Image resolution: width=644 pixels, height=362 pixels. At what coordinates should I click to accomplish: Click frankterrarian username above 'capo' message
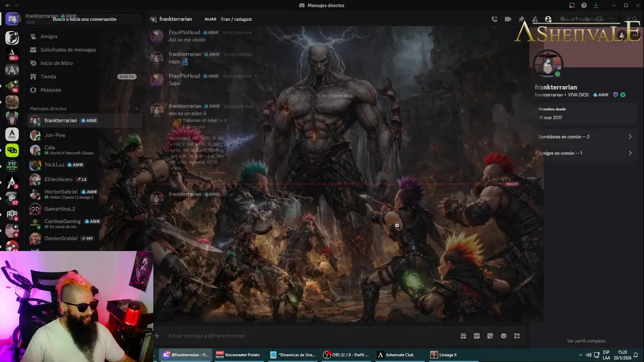tap(185, 54)
